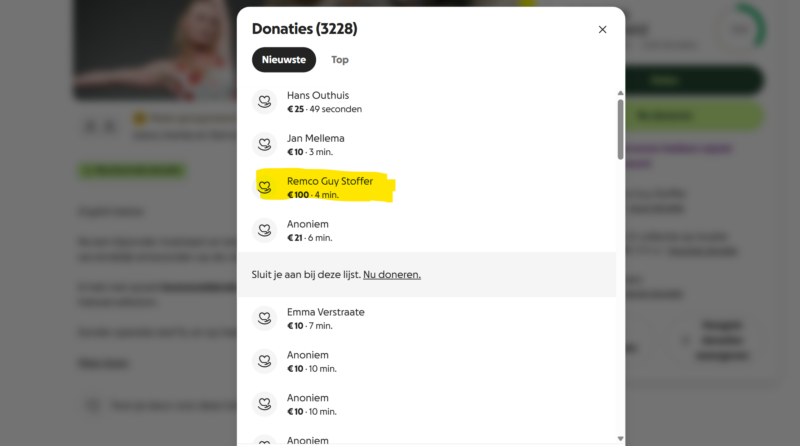Click the scrollbar up arrow in donations list
This screenshot has height=446, width=800.
click(620, 93)
